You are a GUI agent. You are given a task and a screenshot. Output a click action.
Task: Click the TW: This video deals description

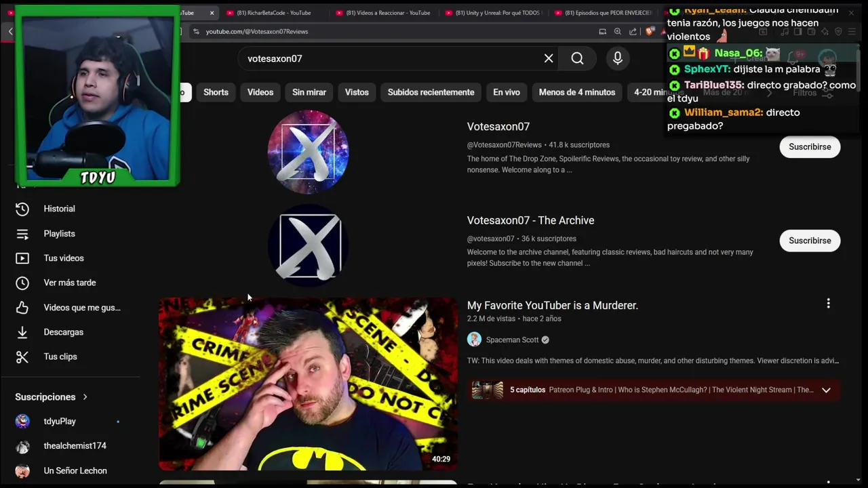(653, 361)
